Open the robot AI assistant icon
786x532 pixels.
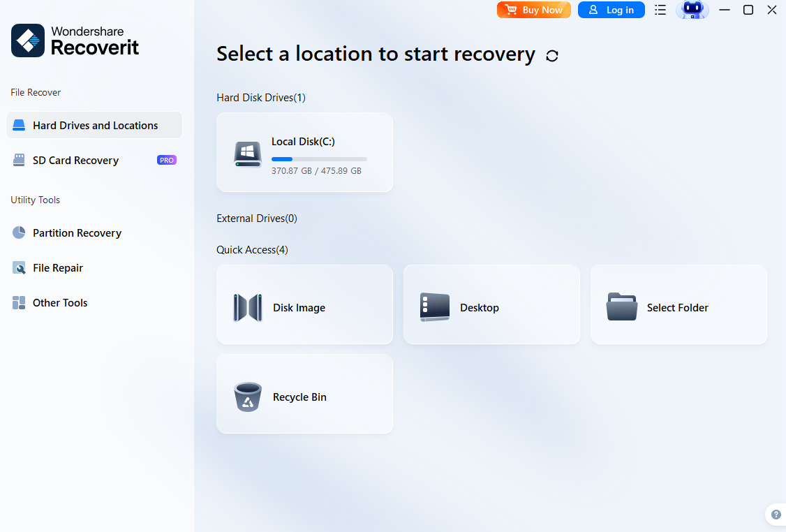click(692, 10)
